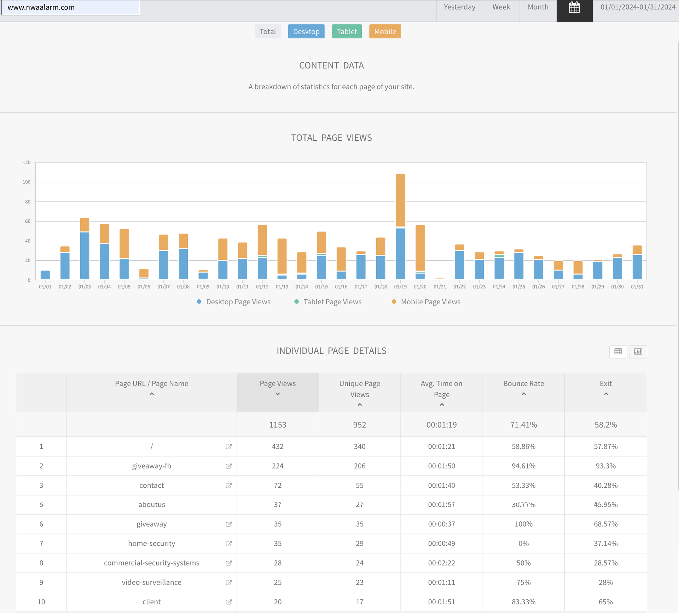Screen dimensions: 679x616
Task: Click the Total filter button
Action: point(267,31)
